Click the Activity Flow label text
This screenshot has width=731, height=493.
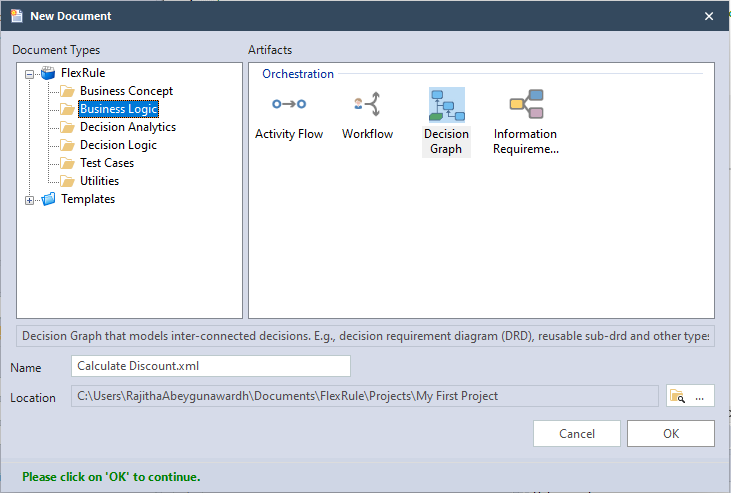click(289, 134)
